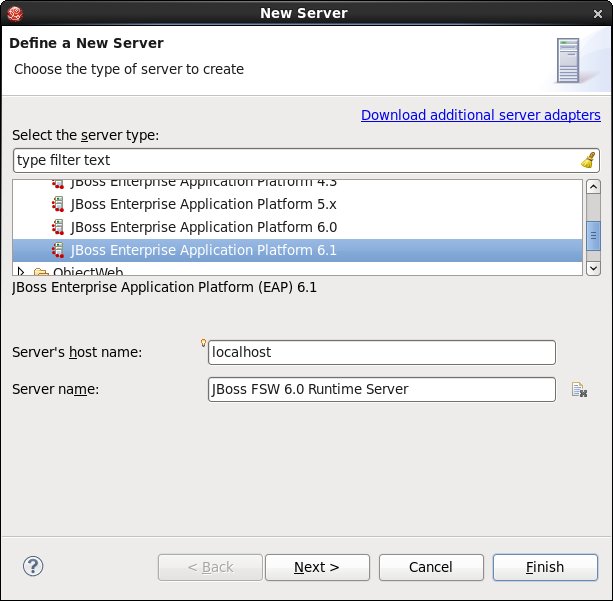Click the reset server name icon
The image size is (613, 601).
click(579, 389)
